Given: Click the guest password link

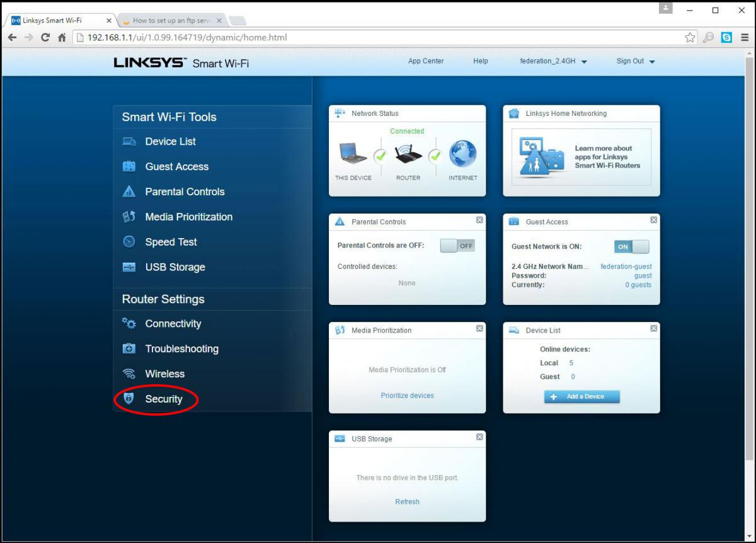Looking at the screenshot, I should coord(643,276).
